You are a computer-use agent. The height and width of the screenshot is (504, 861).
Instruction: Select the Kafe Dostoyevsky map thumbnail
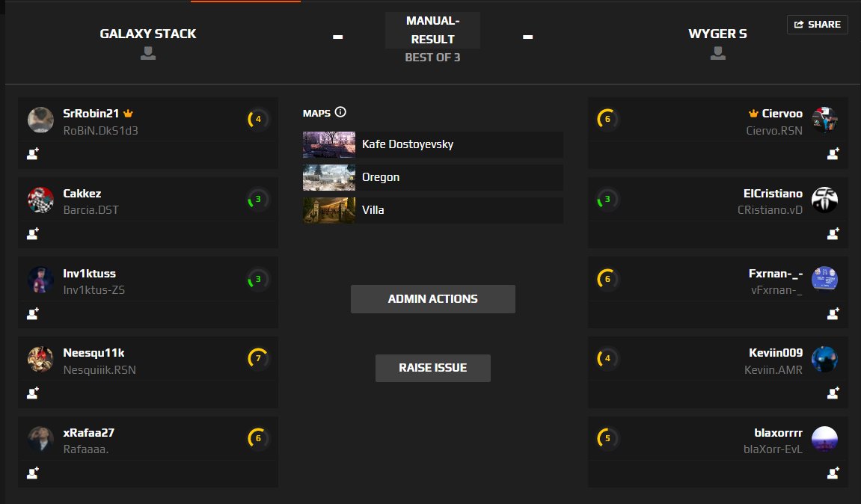[329, 144]
